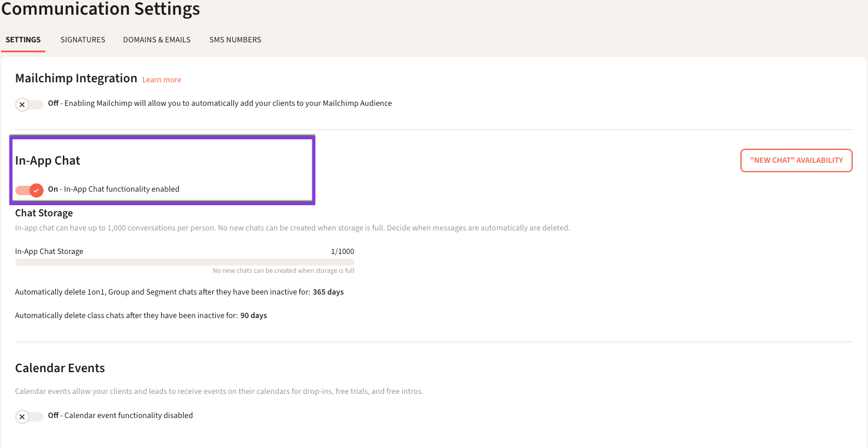
Task: Click the In-App Chat section heading
Action: (48, 161)
